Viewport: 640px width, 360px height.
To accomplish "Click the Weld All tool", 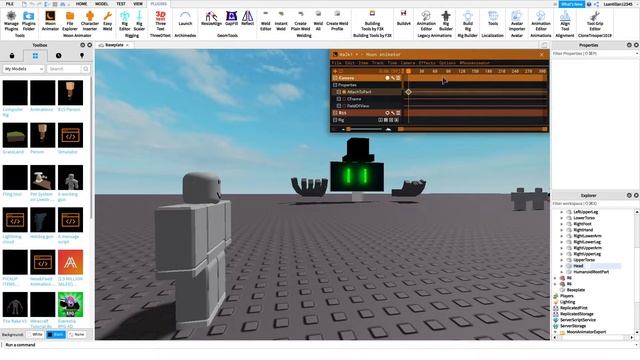I will 318,21.
